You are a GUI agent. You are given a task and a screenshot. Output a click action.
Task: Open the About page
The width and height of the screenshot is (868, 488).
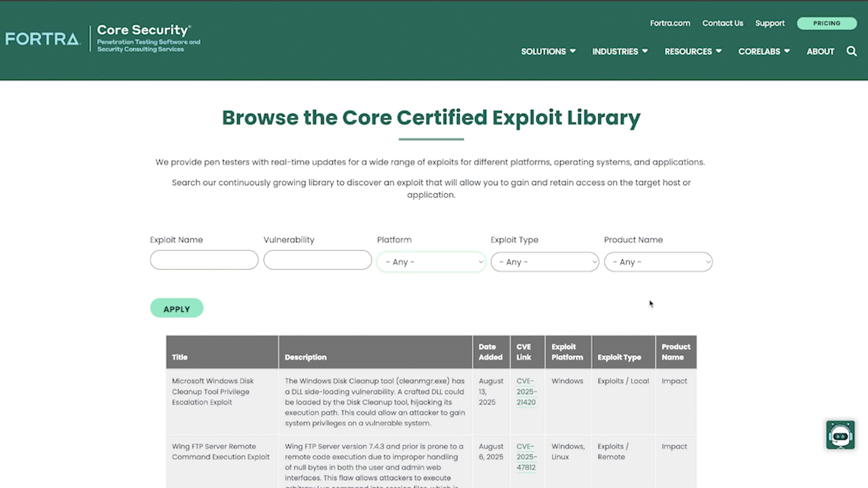click(x=820, y=52)
